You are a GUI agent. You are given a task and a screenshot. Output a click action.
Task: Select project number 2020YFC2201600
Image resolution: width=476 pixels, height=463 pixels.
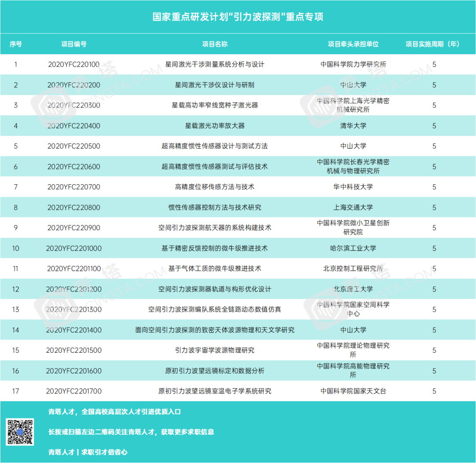[x=74, y=371]
